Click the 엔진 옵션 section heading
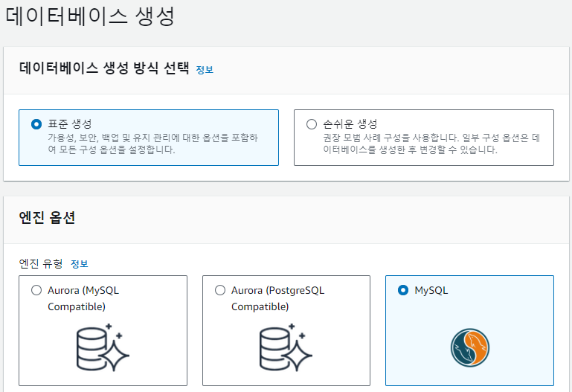Image resolution: width=572 pixels, height=392 pixels. point(47,218)
